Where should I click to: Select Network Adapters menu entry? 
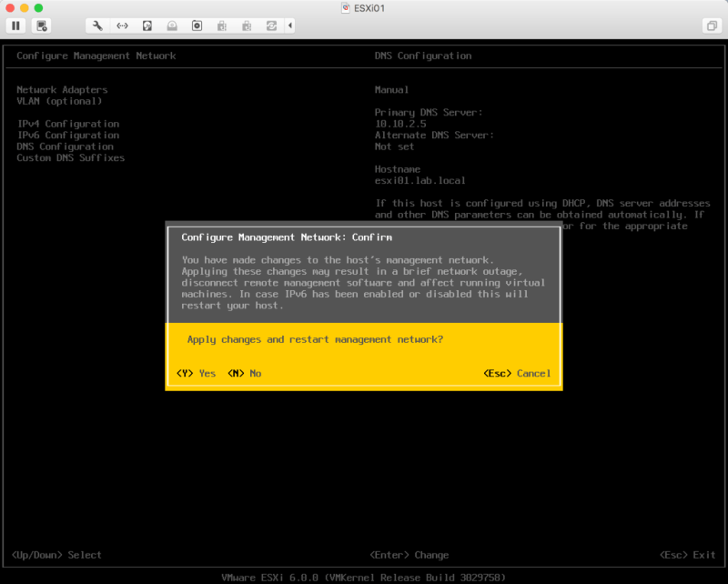[x=62, y=90]
